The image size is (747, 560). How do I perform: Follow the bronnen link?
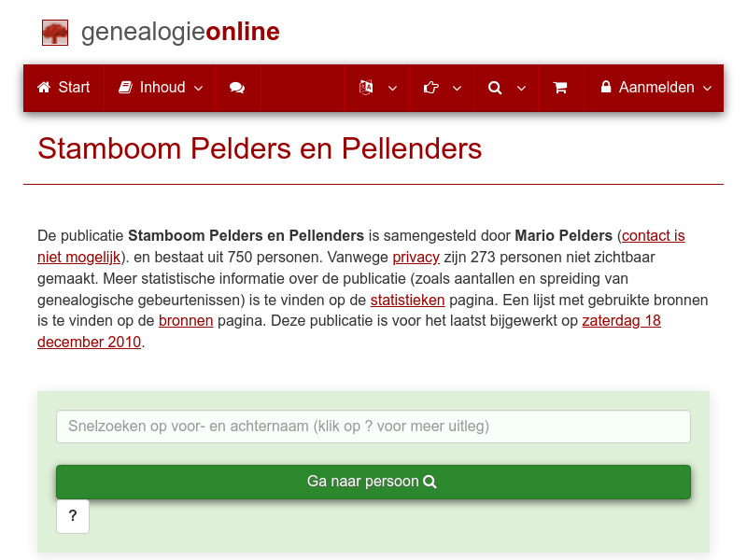[186, 320]
